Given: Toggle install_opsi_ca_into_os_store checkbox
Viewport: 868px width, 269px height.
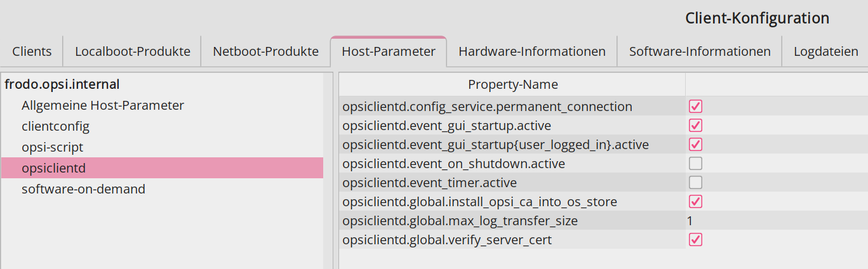Looking at the screenshot, I should (x=695, y=202).
